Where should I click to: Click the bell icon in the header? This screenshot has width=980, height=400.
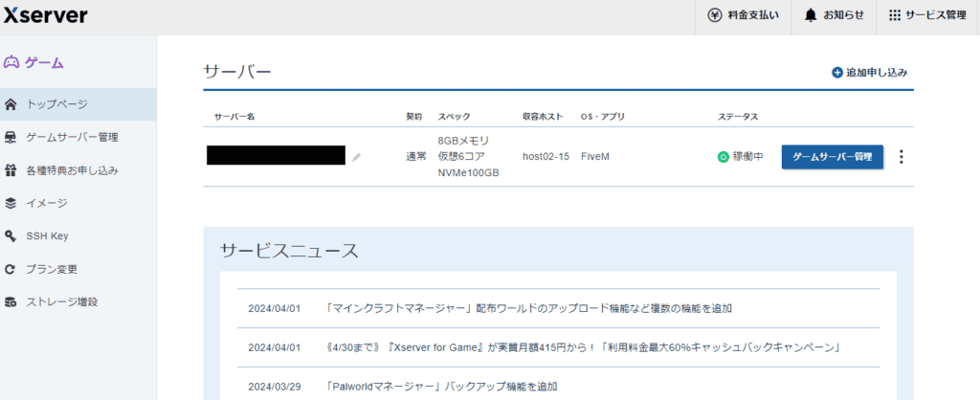coord(811,15)
